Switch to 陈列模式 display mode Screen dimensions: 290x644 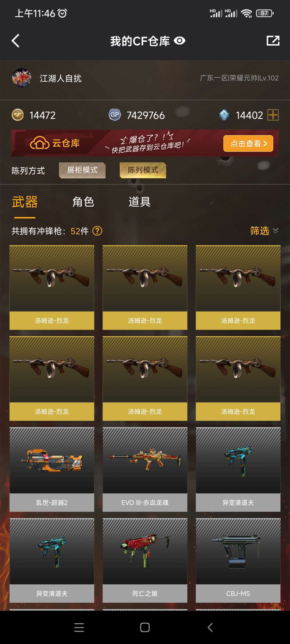click(x=143, y=170)
